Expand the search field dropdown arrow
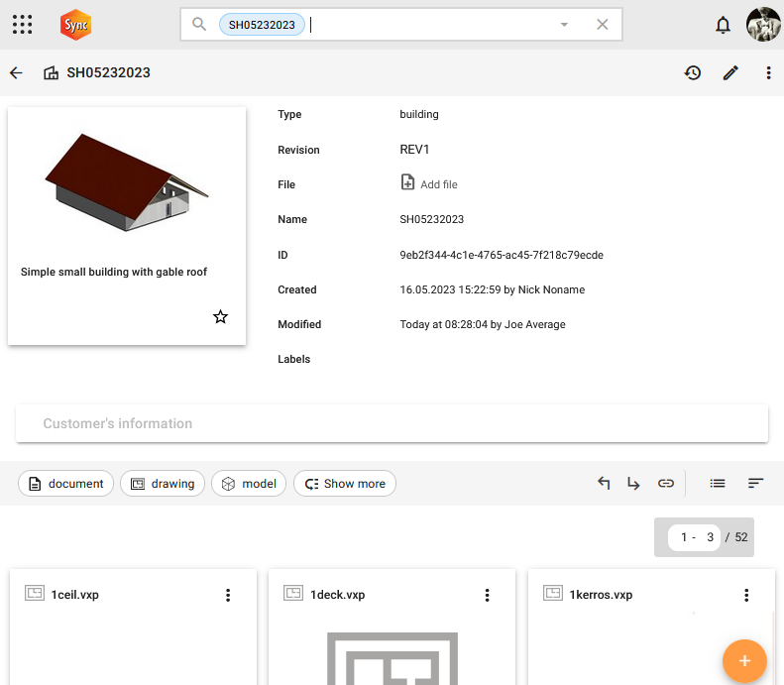The image size is (784, 685). (564, 25)
